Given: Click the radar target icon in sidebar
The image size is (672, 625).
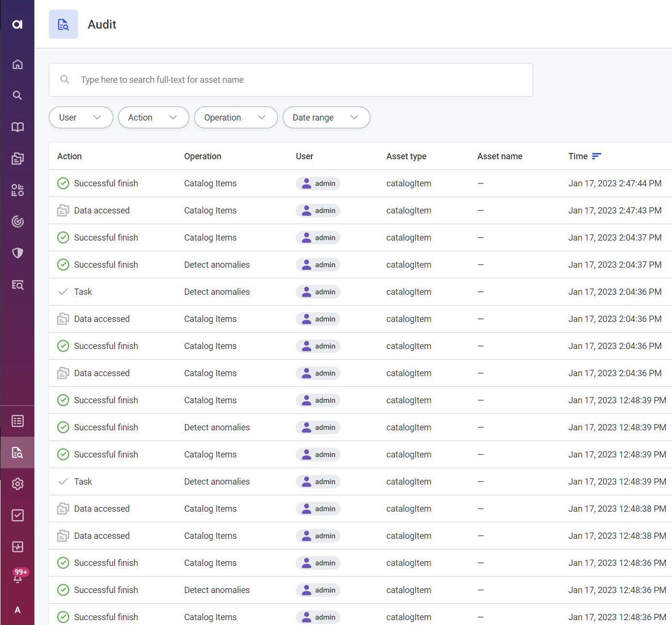Looking at the screenshot, I should (17, 222).
